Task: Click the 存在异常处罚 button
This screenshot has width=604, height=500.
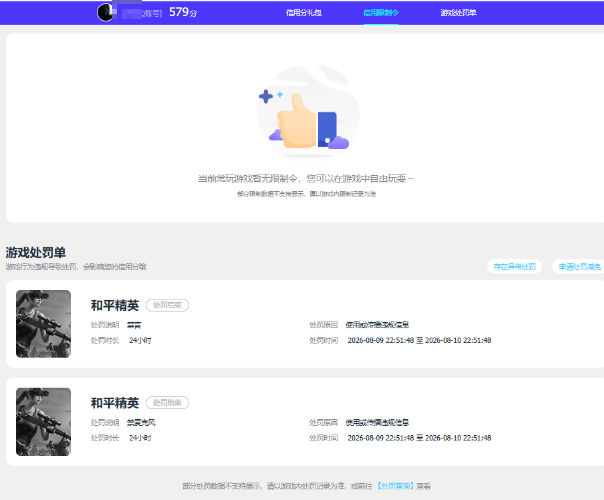Action: (x=515, y=267)
